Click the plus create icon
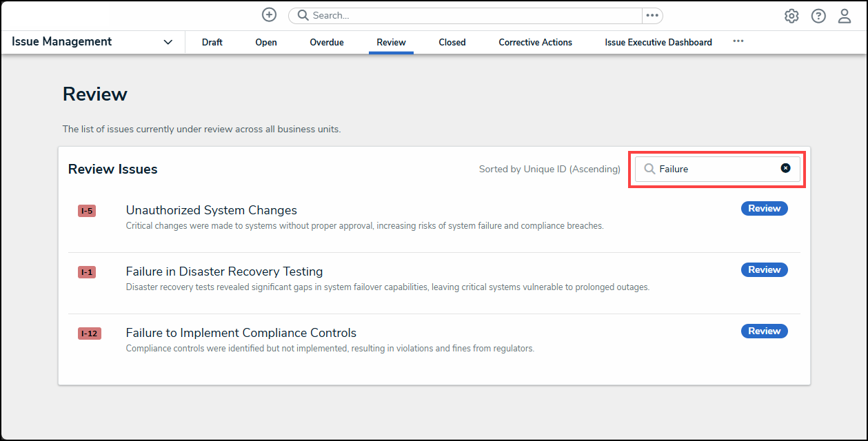Image resolution: width=868 pixels, height=441 pixels. pyautogui.click(x=269, y=15)
